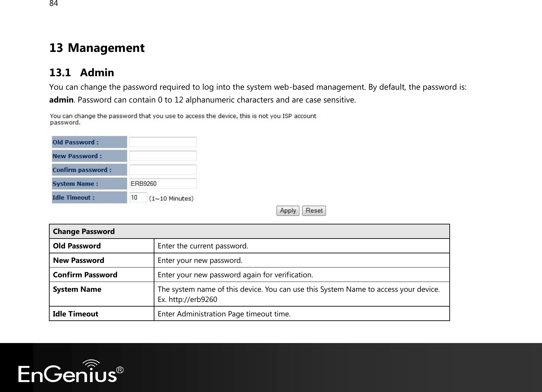Click the 'New Password :' form label
The width and height of the screenshot is (542, 392).
pyautogui.click(x=89, y=156)
